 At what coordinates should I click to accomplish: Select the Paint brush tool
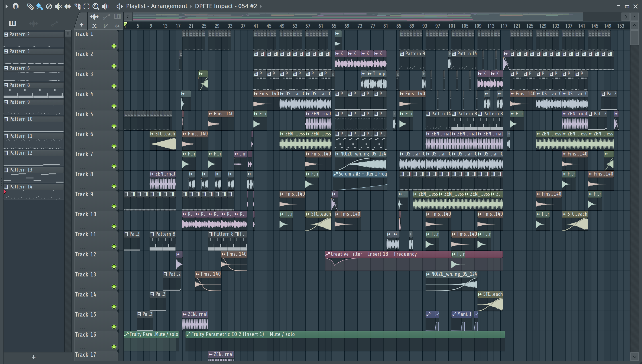[39, 6]
